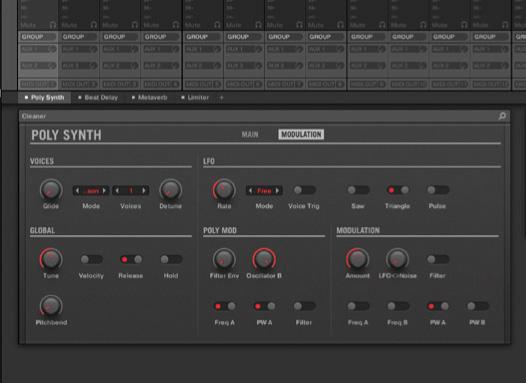Click the headphone cue icon on the first mixer channel
This screenshot has width=526, height=383.
click(53, 25)
